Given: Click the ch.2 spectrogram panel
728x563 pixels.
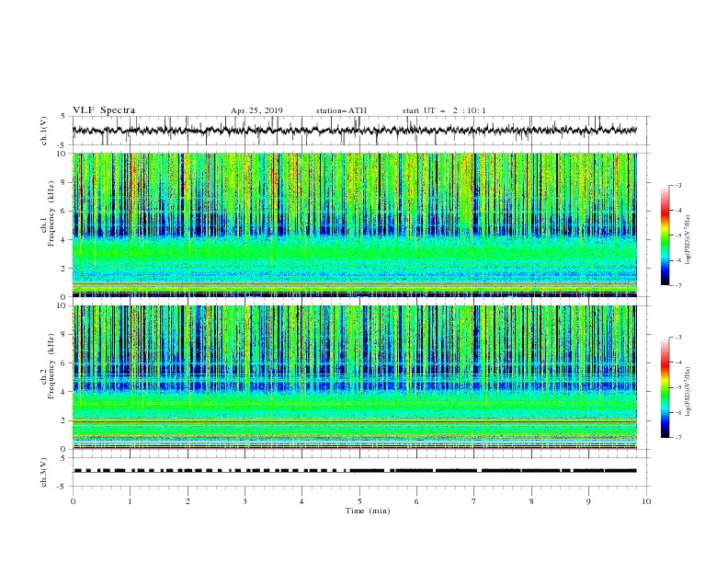Looking at the screenshot, I should (x=355, y=377).
